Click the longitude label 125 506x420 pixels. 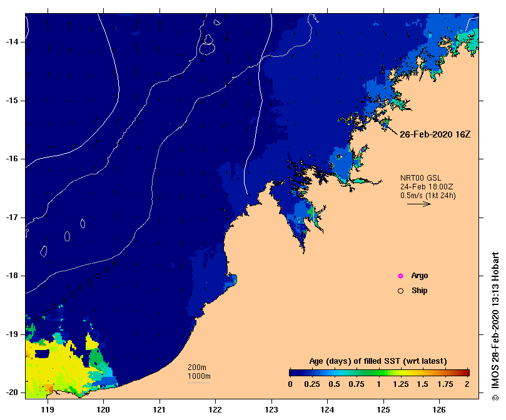(383, 410)
